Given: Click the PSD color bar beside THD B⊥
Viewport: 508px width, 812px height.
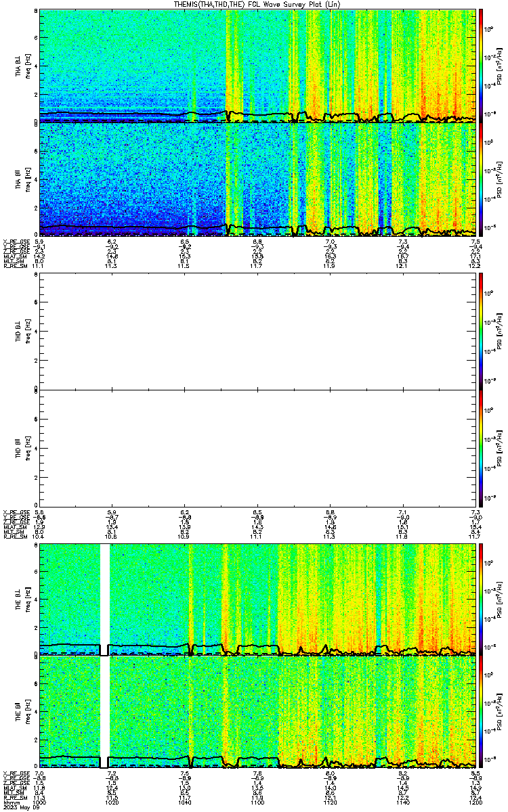Looking at the screenshot, I should click(482, 331).
